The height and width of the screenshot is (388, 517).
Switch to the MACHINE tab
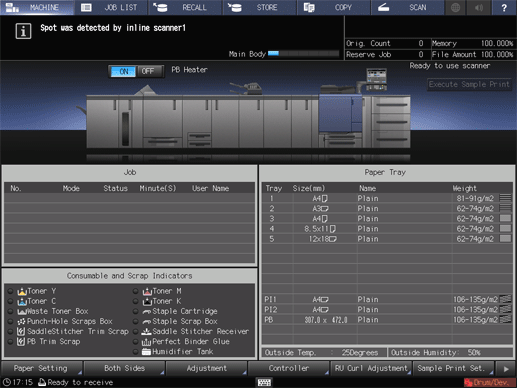pos(37,7)
